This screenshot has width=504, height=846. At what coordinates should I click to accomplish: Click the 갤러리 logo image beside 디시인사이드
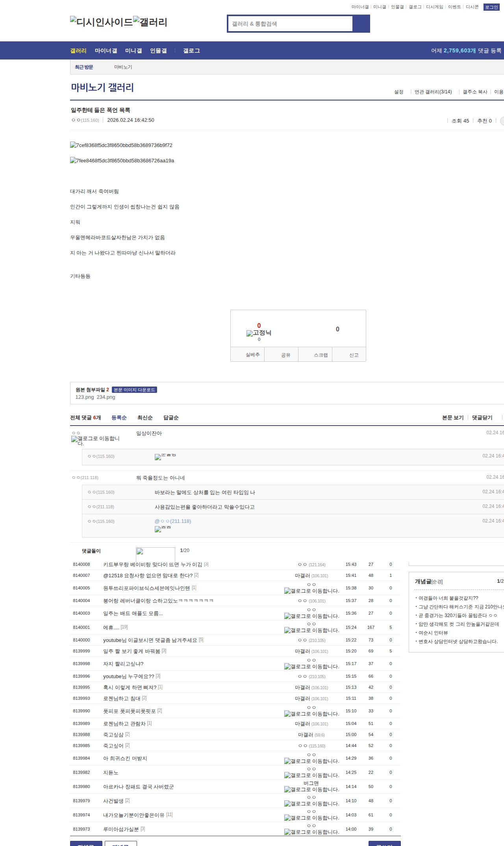coord(150,22)
